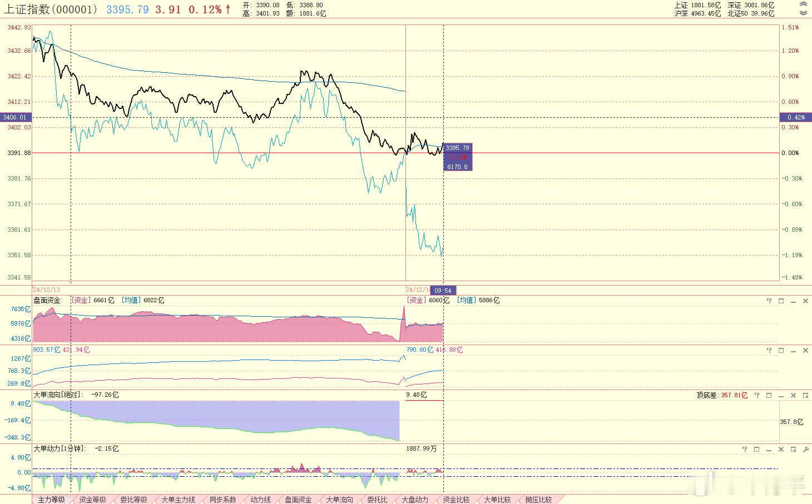Switch to the 大单比较 tab
This screenshot has width=812, height=504.
(497, 500)
